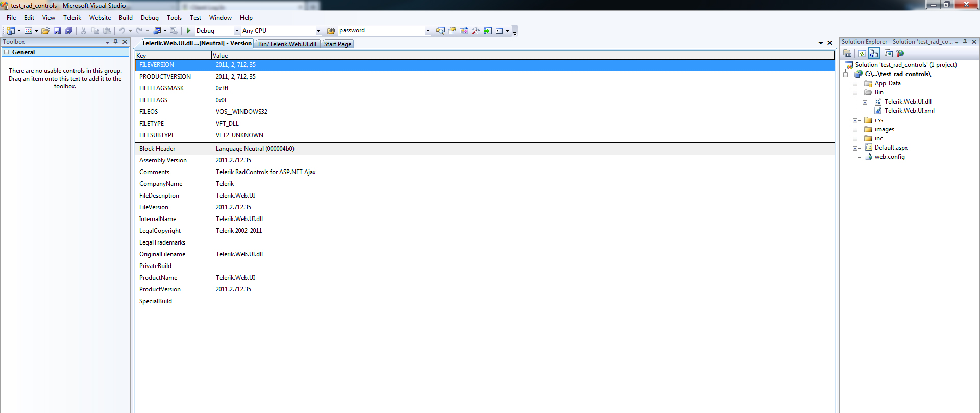Click the Save floppy disk icon
This screenshot has height=413, width=980.
(x=57, y=31)
